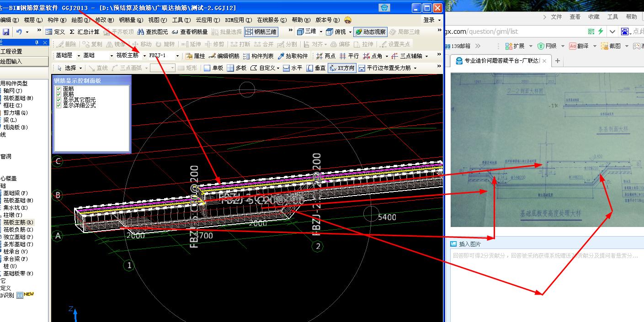Click the 三维 cube view icon
The width and height of the screenshot is (644, 322).
pos(307,32)
